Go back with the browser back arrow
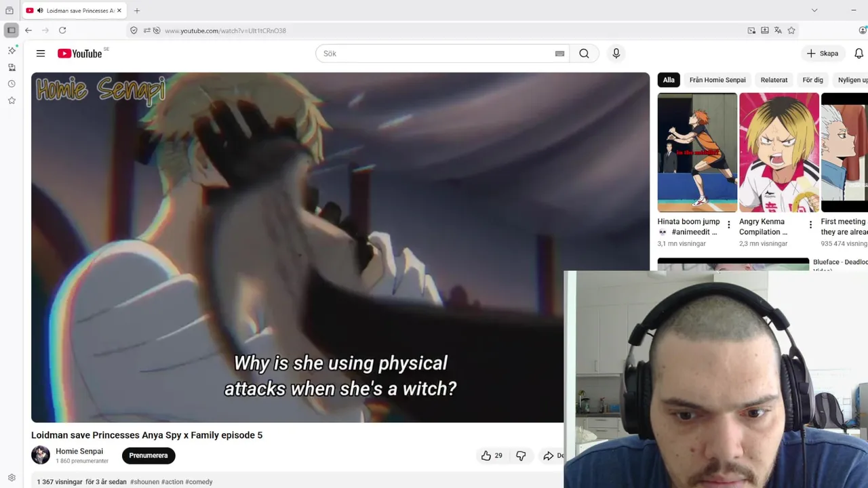 tap(28, 30)
